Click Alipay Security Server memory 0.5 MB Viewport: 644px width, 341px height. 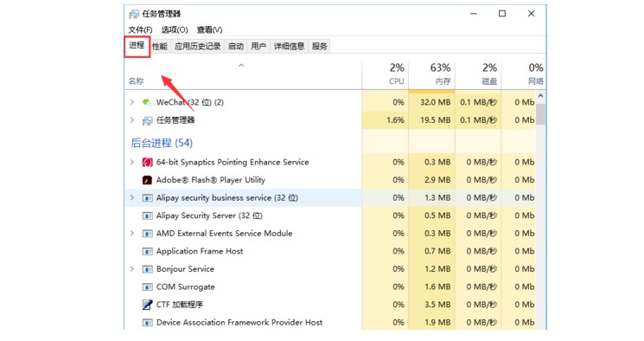click(x=437, y=216)
